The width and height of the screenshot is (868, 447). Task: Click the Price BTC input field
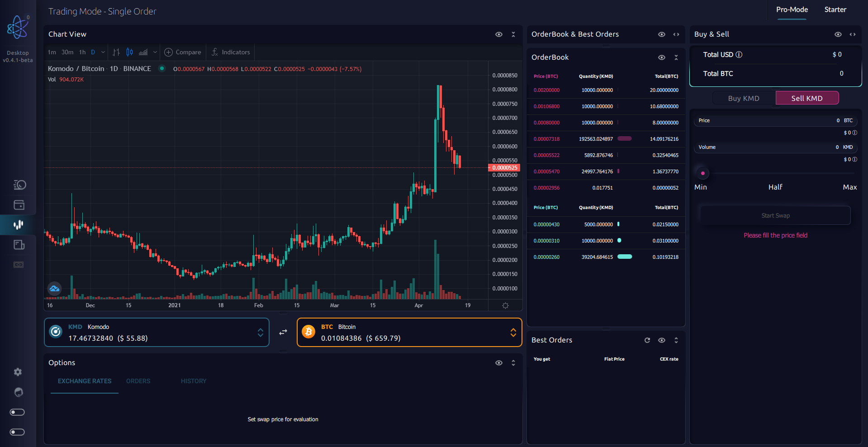(x=775, y=121)
